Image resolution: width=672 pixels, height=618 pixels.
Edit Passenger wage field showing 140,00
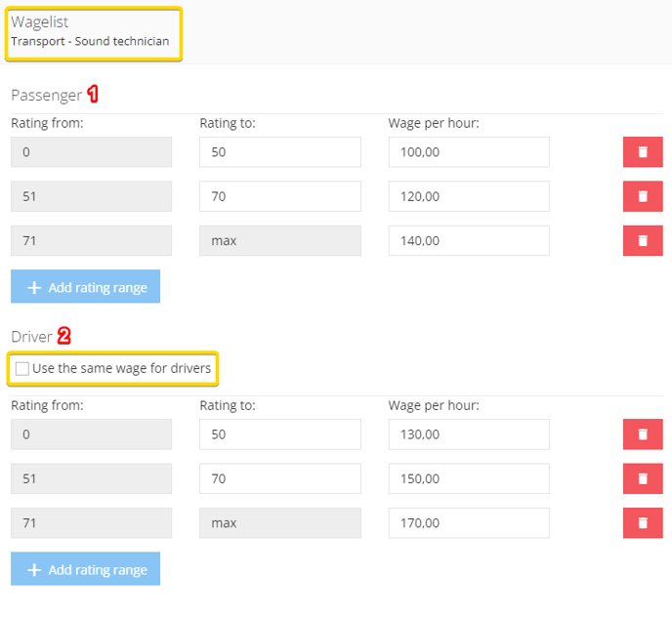click(469, 241)
